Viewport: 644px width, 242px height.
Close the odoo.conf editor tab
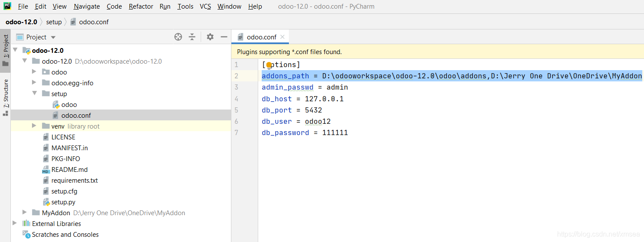click(x=282, y=37)
